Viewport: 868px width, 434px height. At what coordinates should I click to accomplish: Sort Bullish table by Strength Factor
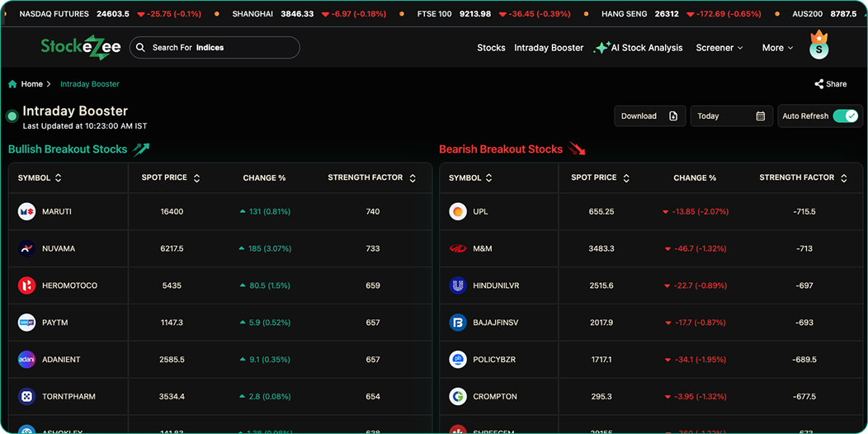point(413,178)
